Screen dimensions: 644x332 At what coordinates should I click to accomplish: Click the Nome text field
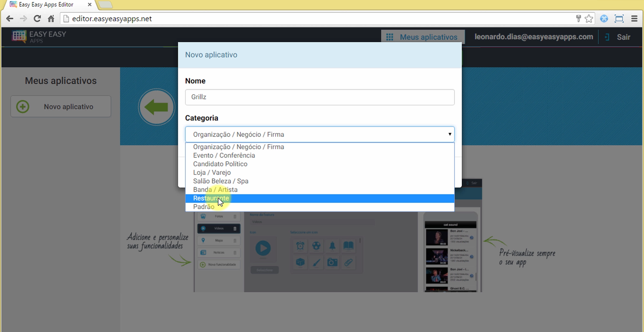(319, 97)
